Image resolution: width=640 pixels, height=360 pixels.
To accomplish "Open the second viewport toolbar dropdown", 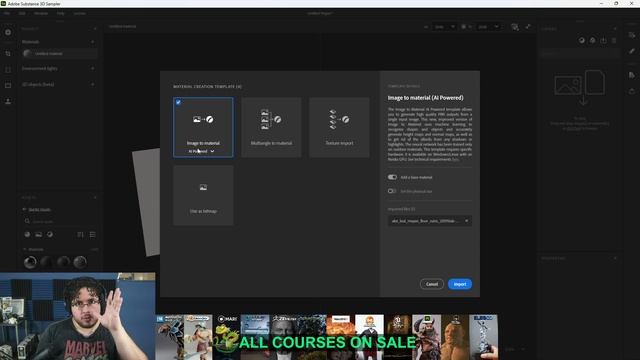I will click(x=488, y=27).
